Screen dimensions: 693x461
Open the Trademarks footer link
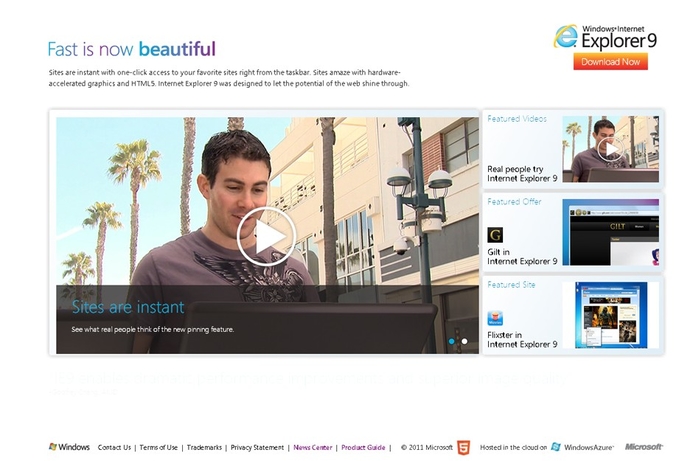point(204,447)
